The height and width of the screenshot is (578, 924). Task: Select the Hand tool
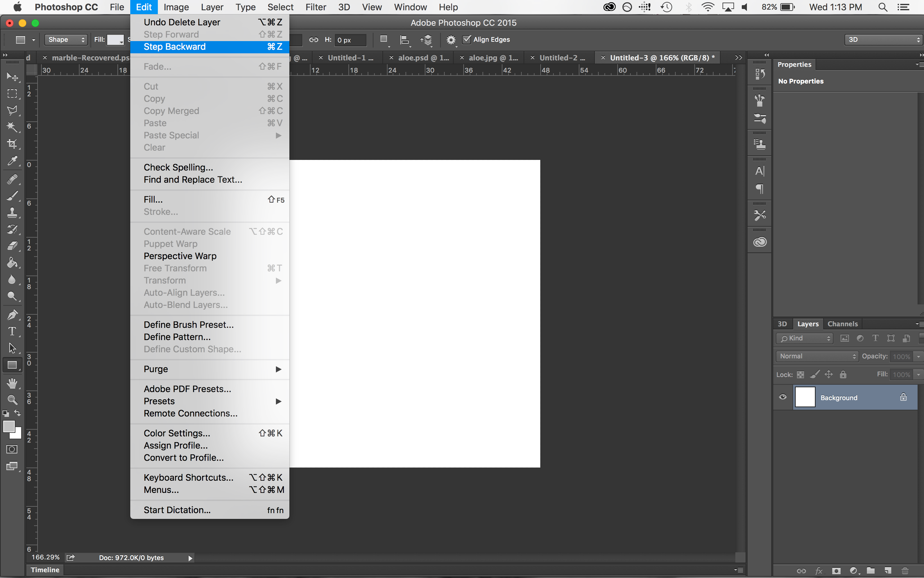click(x=12, y=383)
